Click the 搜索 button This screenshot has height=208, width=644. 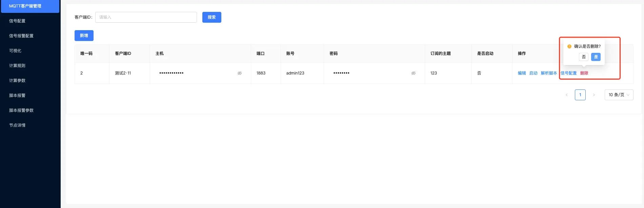212,17
